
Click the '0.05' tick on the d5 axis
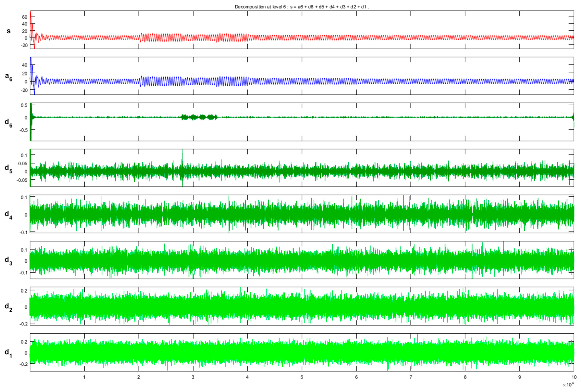point(23,164)
